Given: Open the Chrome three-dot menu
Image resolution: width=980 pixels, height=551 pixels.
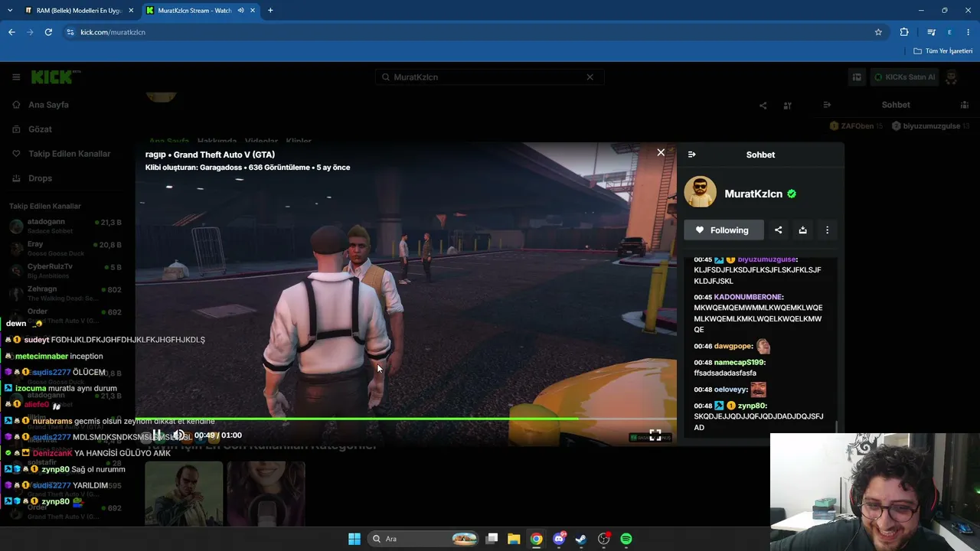Looking at the screenshot, I should click(x=969, y=32).
